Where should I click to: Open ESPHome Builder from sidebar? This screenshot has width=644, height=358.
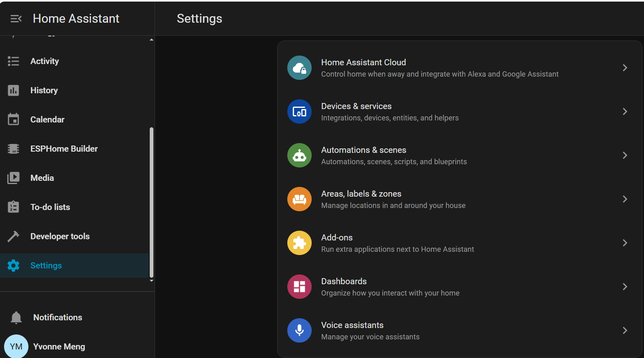[x=64, y=149]
